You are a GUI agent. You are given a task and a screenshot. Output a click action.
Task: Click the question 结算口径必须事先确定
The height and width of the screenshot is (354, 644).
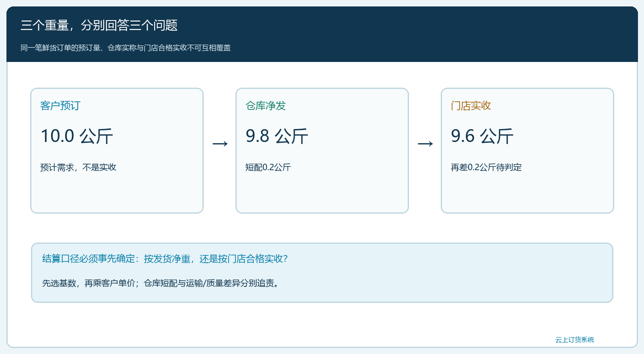pos(165,259)
